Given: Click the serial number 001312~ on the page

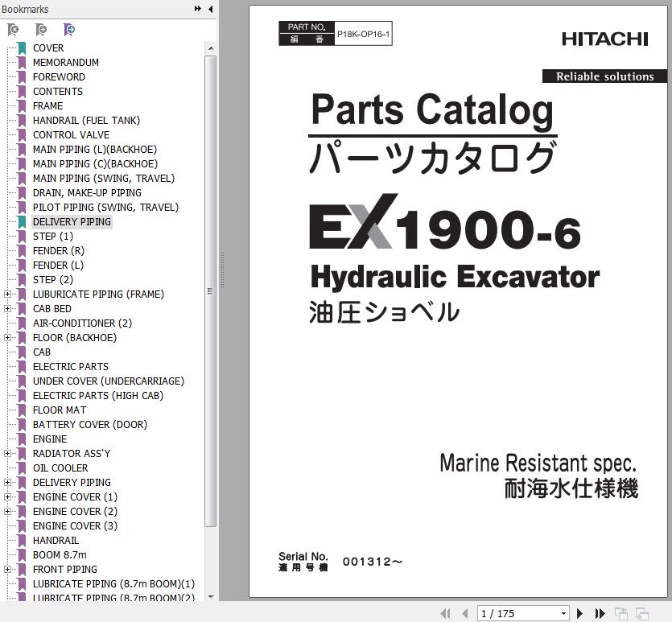Looking at the screenshot, I should 373,562.
